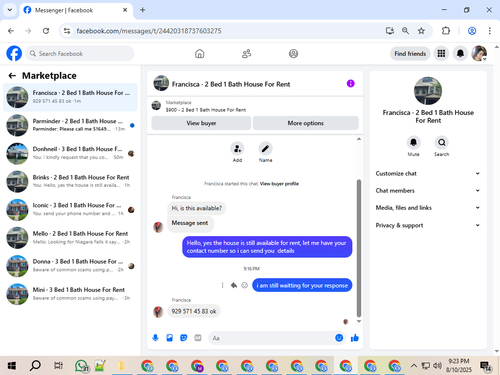The image size is (500, 375).
Task: Open Windows Task View
Action: pyautogui.click(x=58, y=366)
